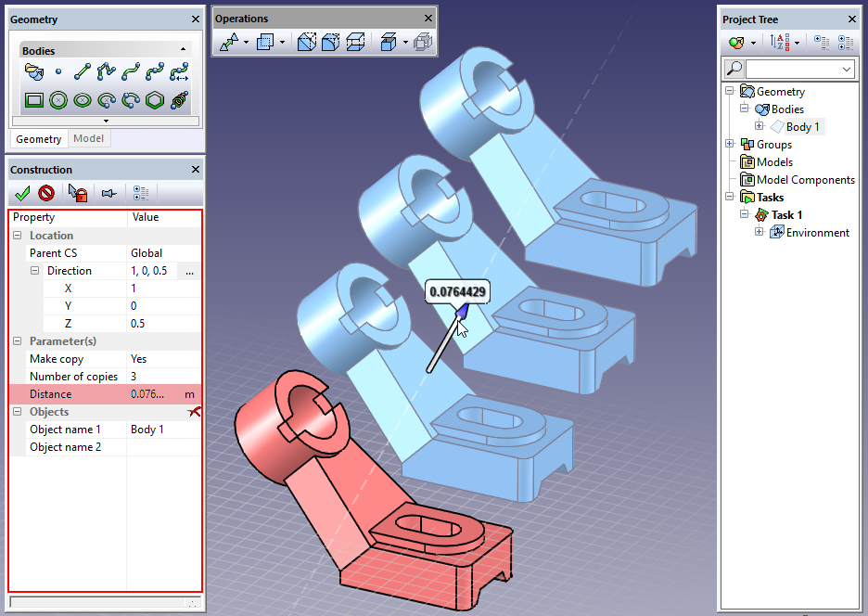Toggle the selection lock icon in Construction
Image resolution: width=868 pixels, height=616 pixels.
[x=78, y=193]
